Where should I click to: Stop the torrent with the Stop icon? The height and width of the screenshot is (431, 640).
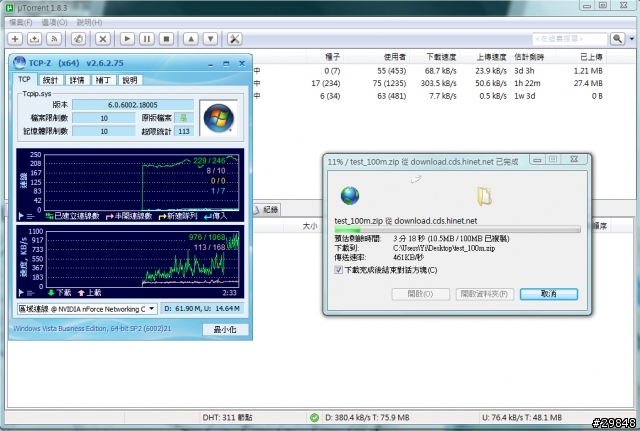(x=166, y=39)
